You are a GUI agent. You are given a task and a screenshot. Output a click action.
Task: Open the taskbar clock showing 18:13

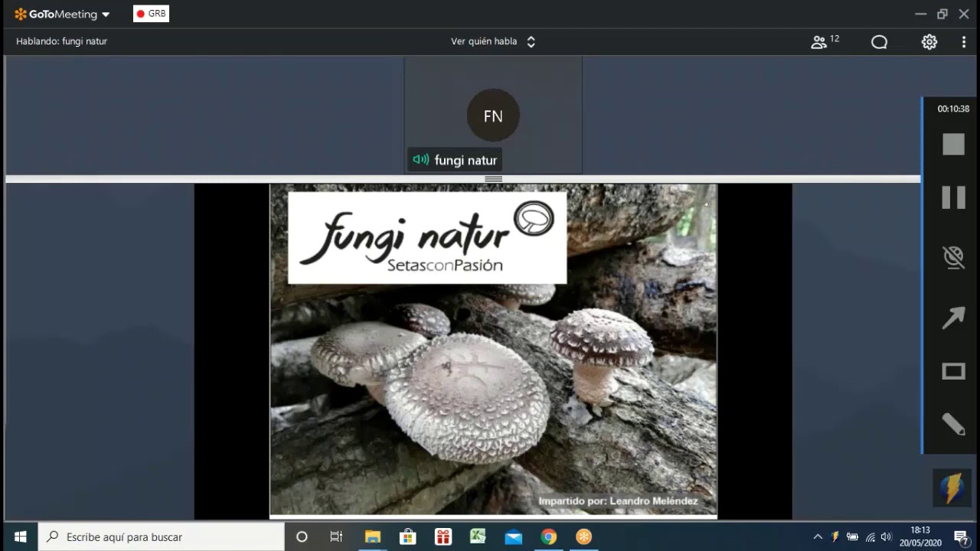[920, 536]
